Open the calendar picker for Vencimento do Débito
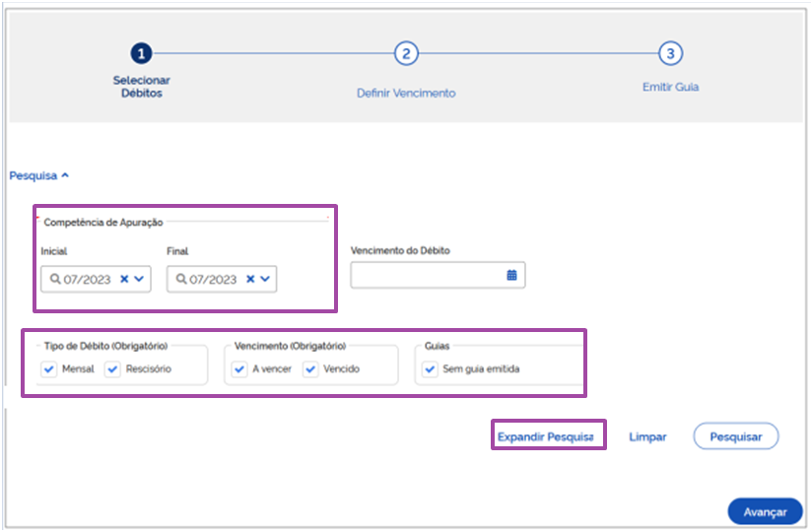The image size is (811, 532). point(511,275)
